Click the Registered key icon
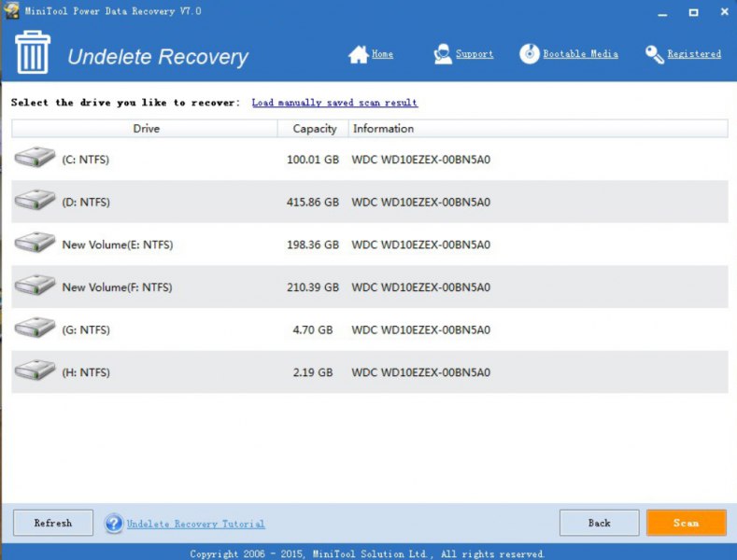 (x=654, y=54)
